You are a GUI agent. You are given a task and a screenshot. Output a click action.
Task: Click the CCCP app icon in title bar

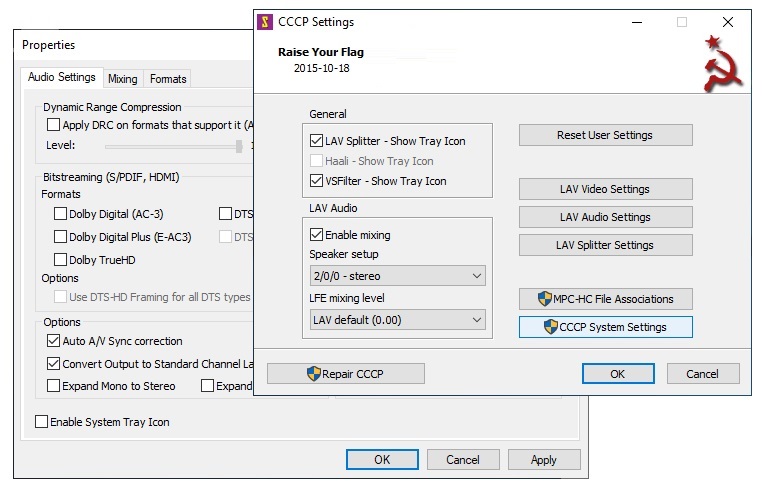point(265,22)
